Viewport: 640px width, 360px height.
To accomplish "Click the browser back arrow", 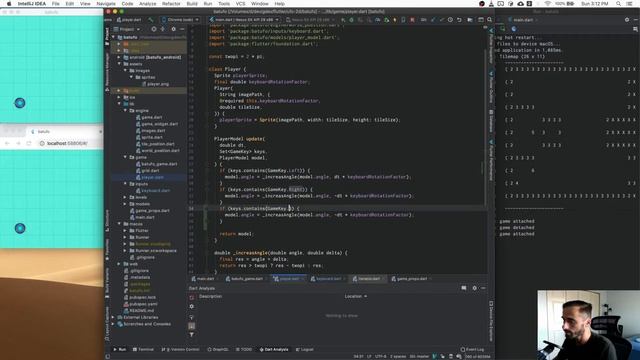I will [x=7, y=143].
